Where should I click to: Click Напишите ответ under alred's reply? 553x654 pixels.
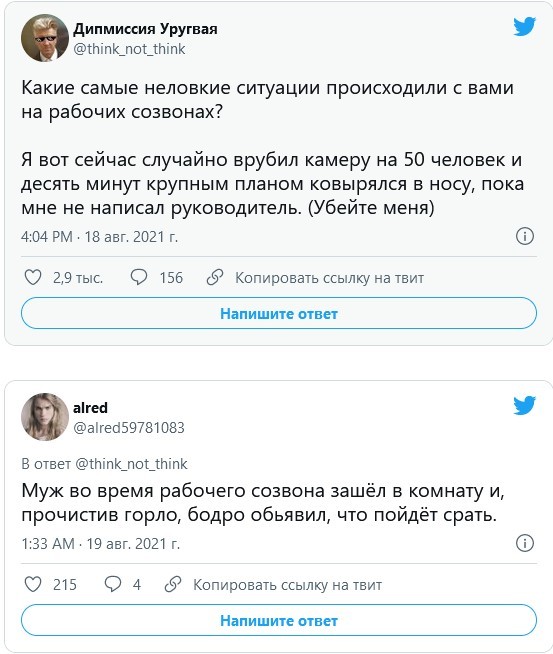point(279,620)
